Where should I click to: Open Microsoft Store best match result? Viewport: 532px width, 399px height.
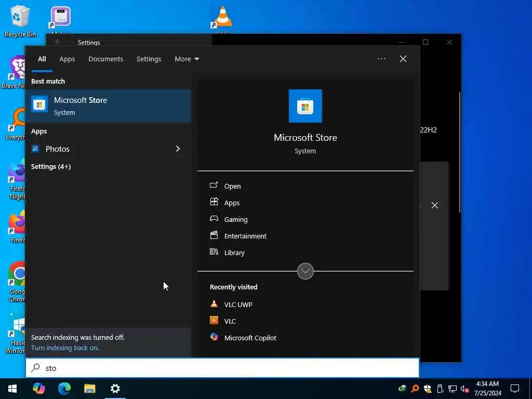pyautogui.click(x=109, y=106)
